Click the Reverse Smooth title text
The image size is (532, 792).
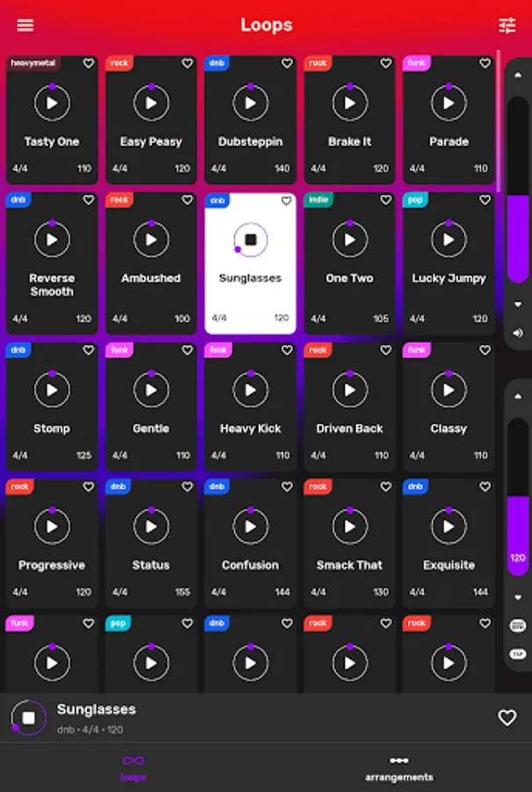point(52,285)
